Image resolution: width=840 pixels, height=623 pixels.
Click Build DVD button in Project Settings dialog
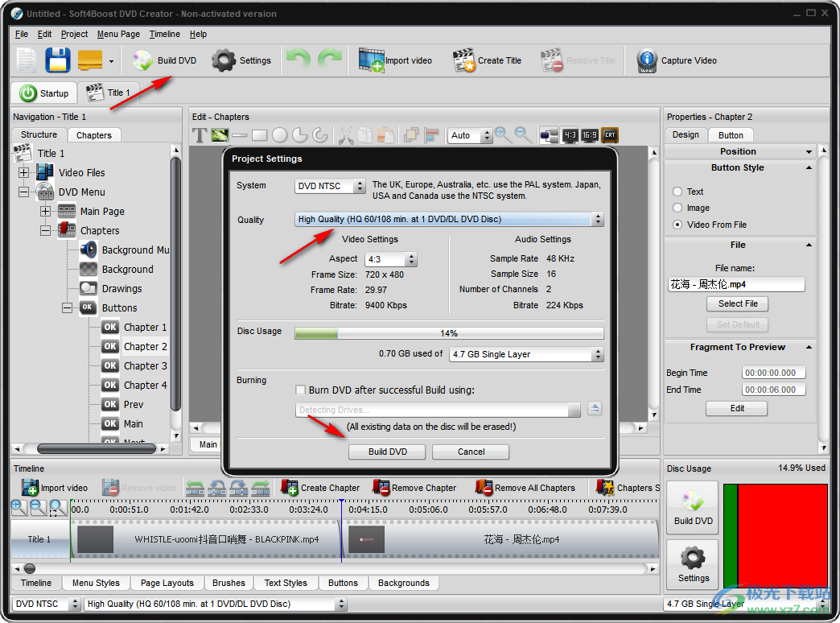(387, 452)
